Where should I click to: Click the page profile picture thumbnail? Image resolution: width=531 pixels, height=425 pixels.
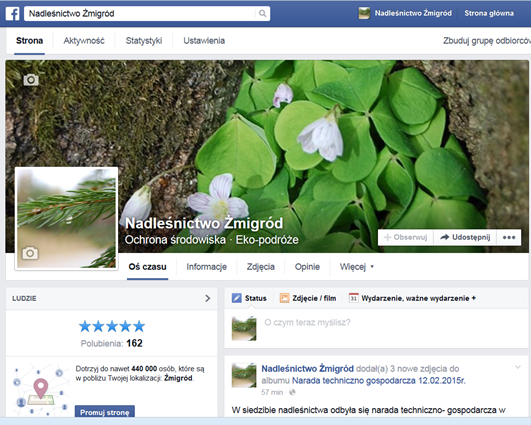coord(66,218)
